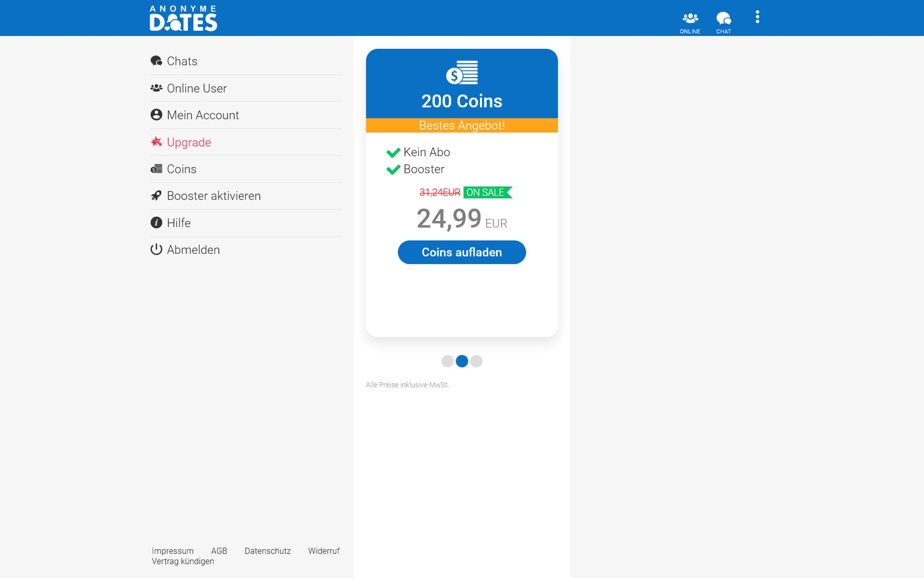Activate Booster using the rocket icon

pyautogui.click(x=156, y=195)
